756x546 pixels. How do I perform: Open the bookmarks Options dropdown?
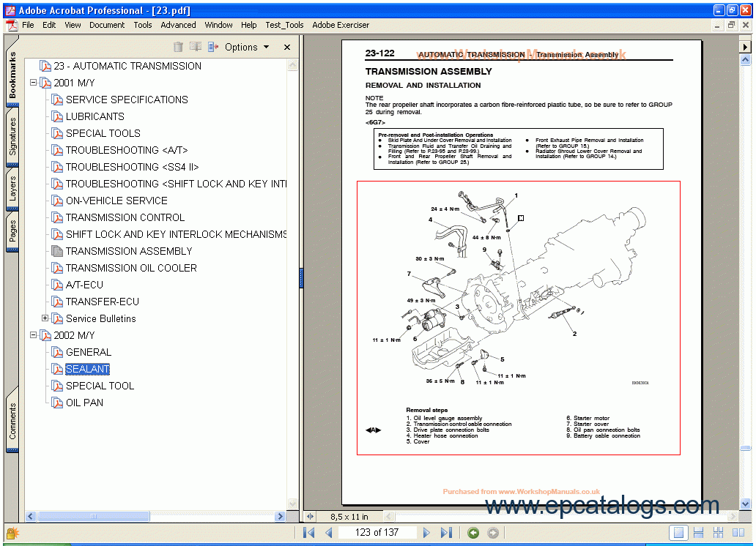(247, 48)
